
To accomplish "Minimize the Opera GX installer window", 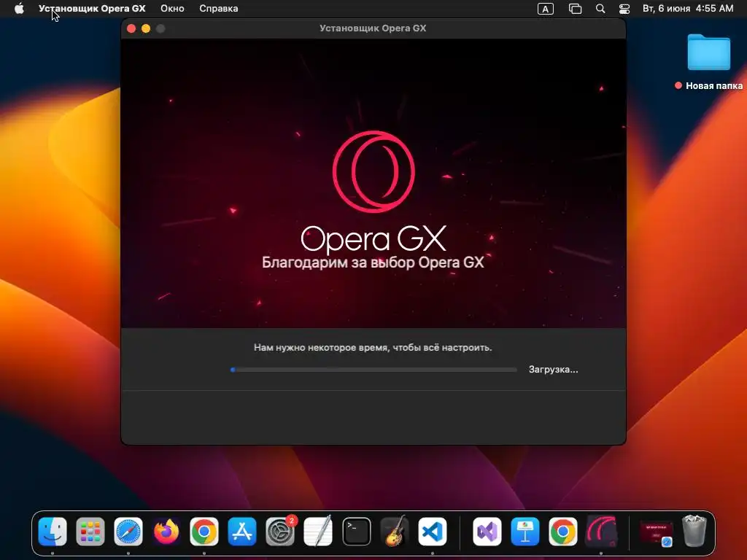I will [146, 28].
